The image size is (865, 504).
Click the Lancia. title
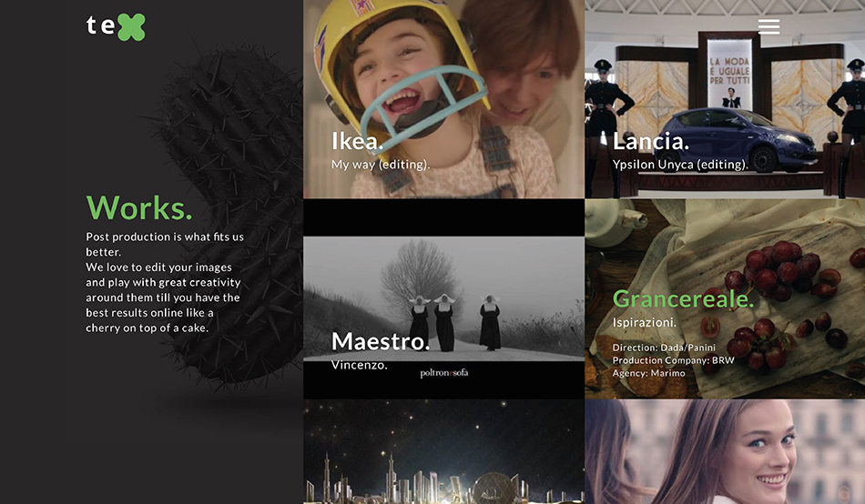[x=651, y=142]
